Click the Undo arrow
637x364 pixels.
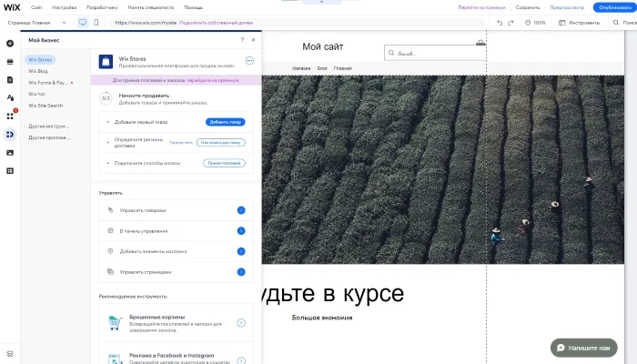500,23
